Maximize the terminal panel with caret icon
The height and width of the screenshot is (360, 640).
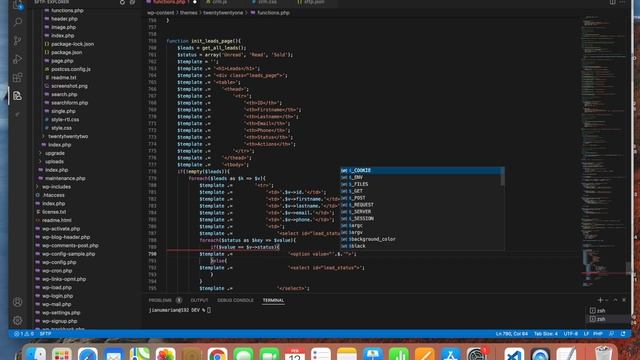click(616, 300)
